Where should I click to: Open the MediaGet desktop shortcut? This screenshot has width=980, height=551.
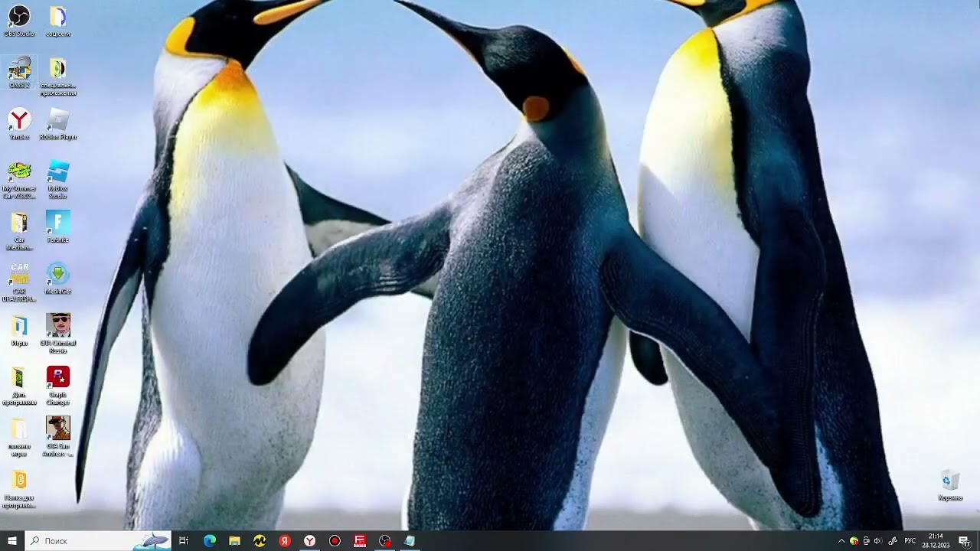pos(58,279)
